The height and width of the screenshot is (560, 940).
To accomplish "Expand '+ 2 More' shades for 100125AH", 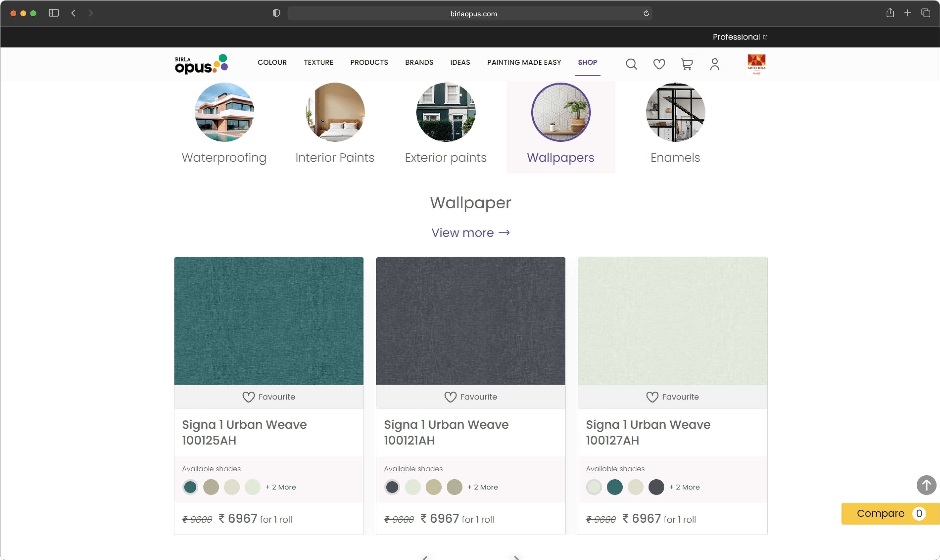I will tap(281, 487).
